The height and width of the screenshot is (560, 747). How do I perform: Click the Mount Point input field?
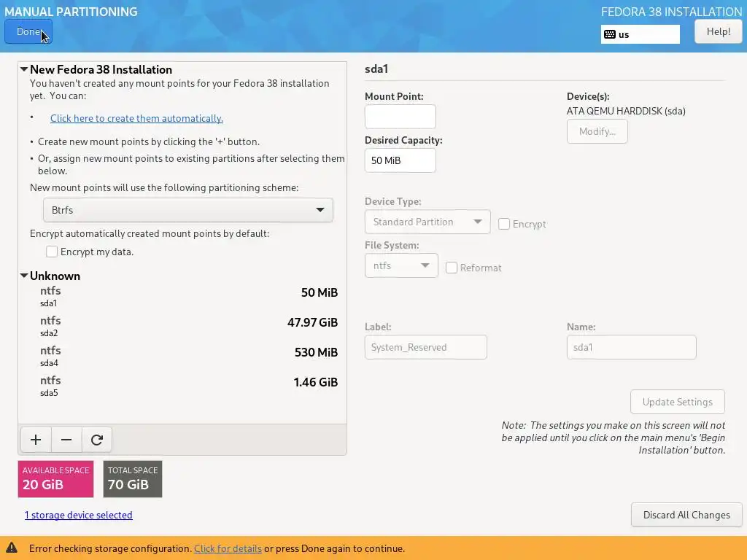click(400, 117)
